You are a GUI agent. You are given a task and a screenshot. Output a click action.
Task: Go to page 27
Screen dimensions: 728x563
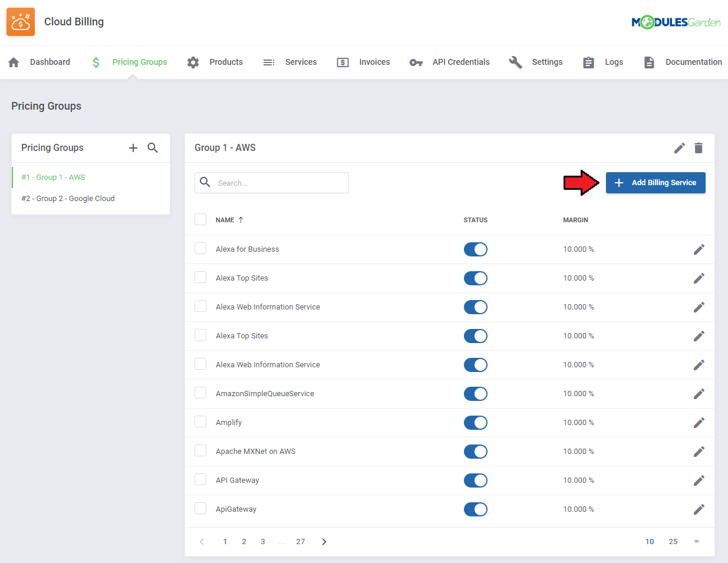301,542
